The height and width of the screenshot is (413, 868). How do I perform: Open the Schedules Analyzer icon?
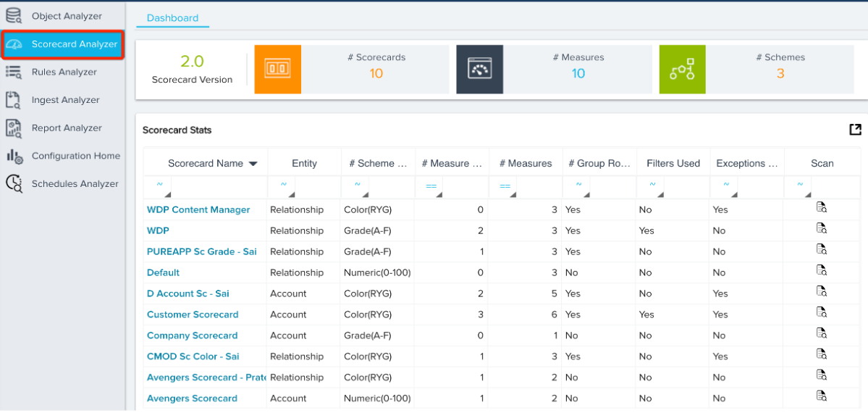pos(14,183)
